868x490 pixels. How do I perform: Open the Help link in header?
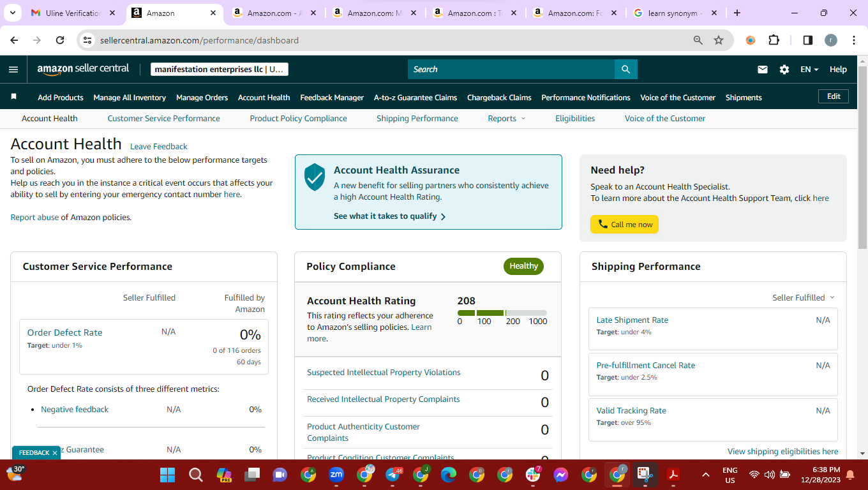(x=838, y=70)
